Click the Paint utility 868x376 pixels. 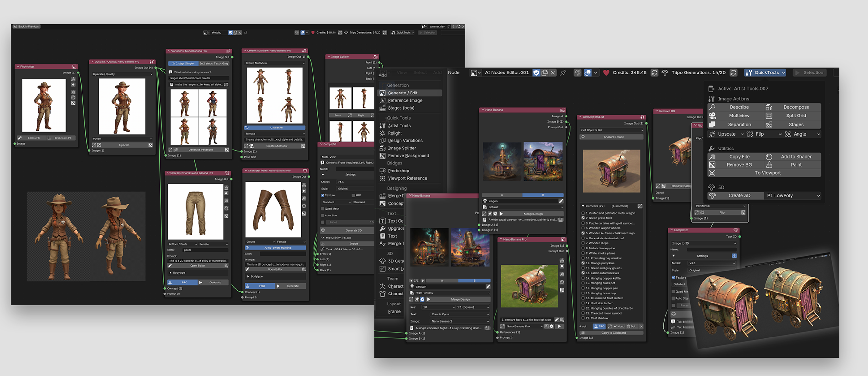click(x=793, y=165)
